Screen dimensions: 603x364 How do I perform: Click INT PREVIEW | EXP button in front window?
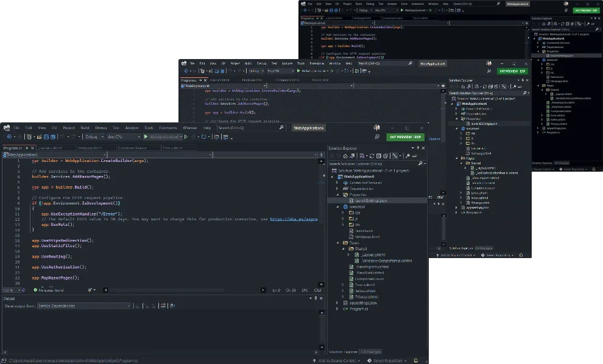405,137
